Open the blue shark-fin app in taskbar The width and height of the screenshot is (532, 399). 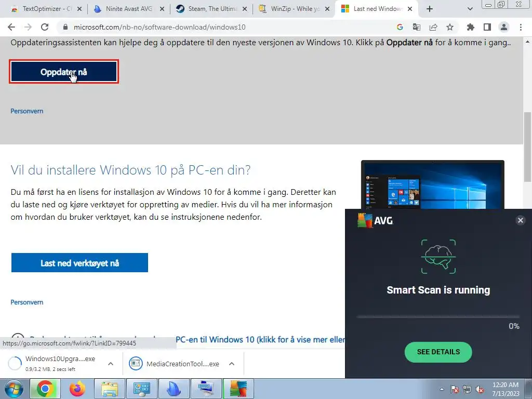(x=174, y=389)
